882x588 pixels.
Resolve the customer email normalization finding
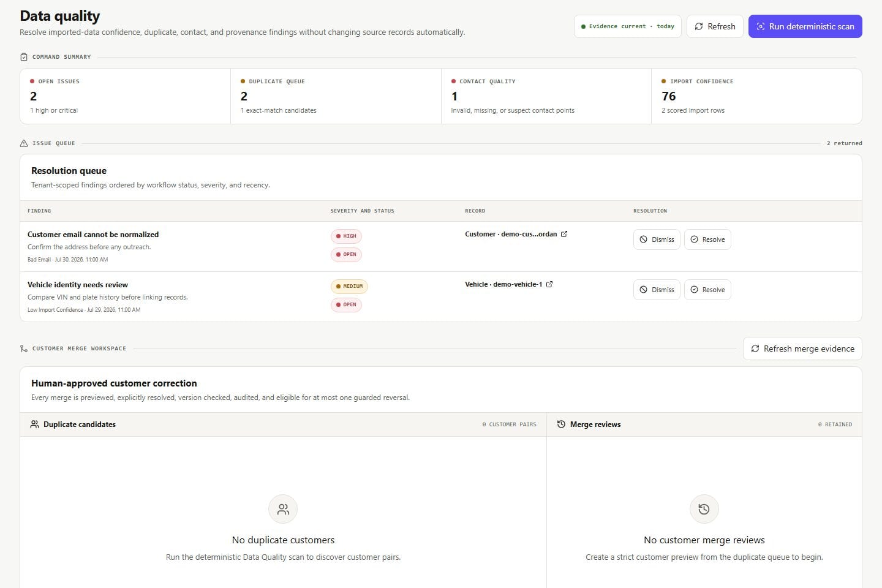[707, 239]
